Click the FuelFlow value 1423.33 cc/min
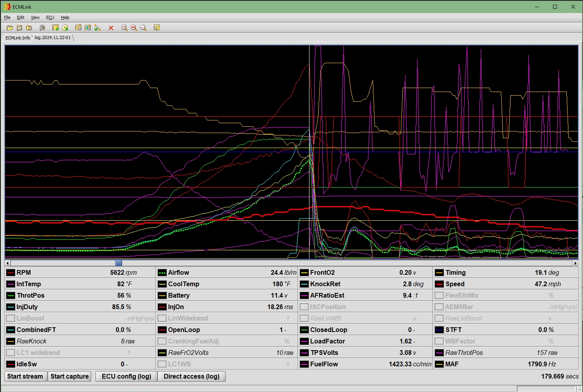Image resolution: width=583 pixels, height=392 pixels. click(410, 364)
